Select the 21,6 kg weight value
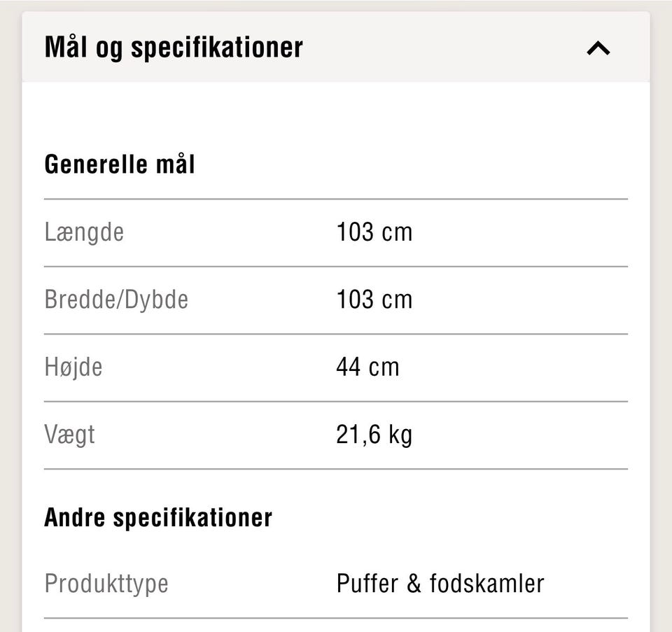The image size is (672, 632). 375,433
